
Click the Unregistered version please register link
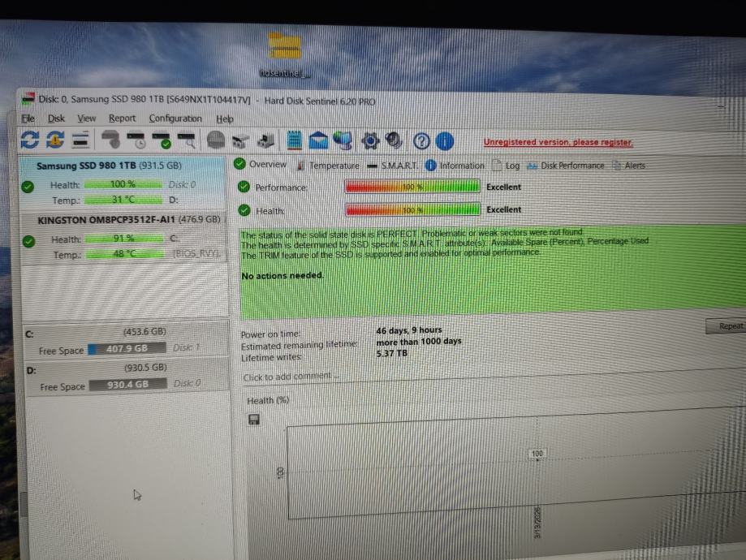click(558, 142)
